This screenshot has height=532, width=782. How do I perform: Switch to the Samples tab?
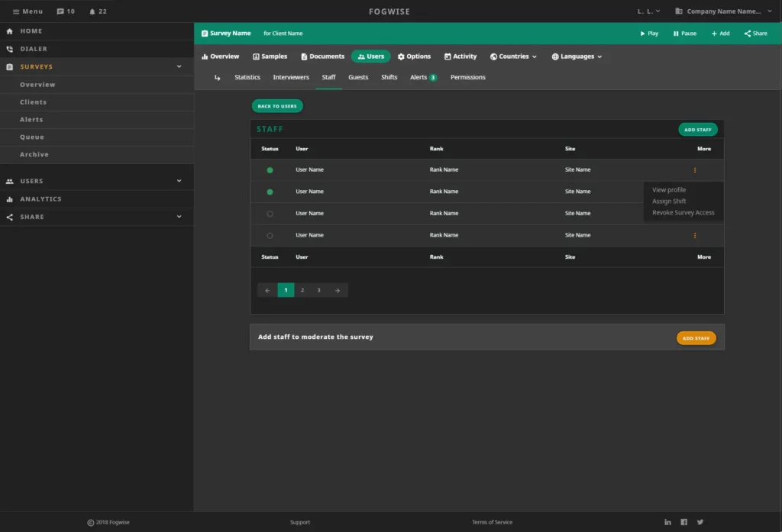(270, 56)
